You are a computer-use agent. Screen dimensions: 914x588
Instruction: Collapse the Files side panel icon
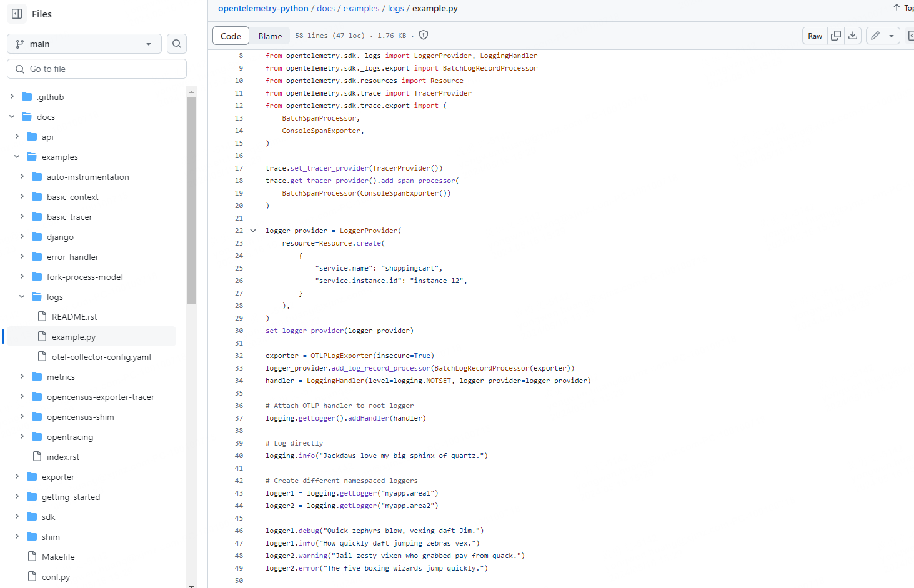point(17,14)
